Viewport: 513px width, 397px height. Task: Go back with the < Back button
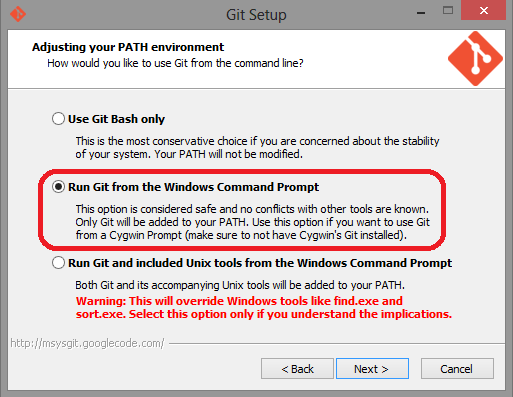pyautogui.click(x=297, y=369)
